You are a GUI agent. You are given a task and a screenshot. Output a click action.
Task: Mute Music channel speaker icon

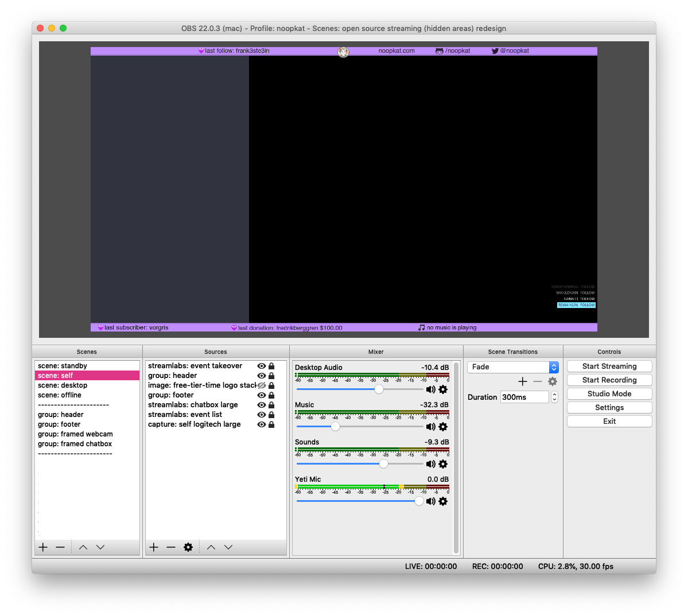click(x=430, y=427)
